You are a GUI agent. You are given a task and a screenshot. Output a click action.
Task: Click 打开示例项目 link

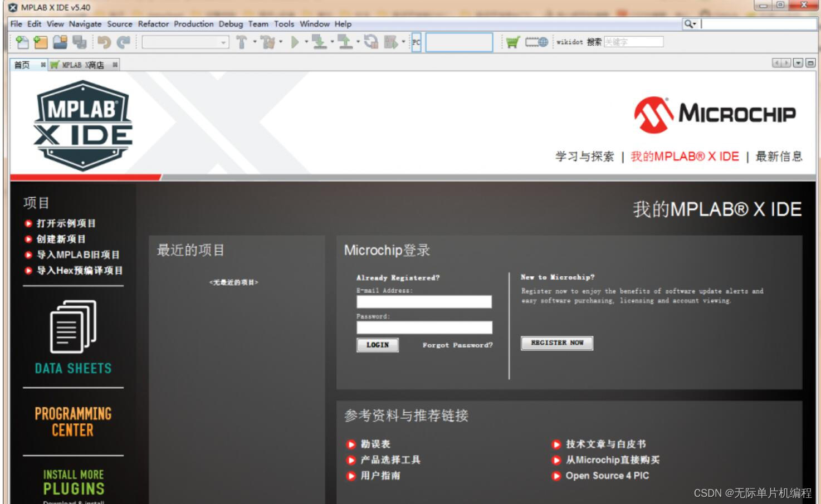[66, 223]
